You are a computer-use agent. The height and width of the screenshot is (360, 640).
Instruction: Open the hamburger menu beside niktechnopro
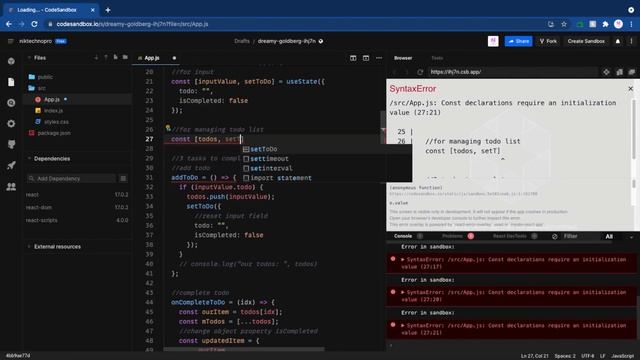click(x=11, y=41)
